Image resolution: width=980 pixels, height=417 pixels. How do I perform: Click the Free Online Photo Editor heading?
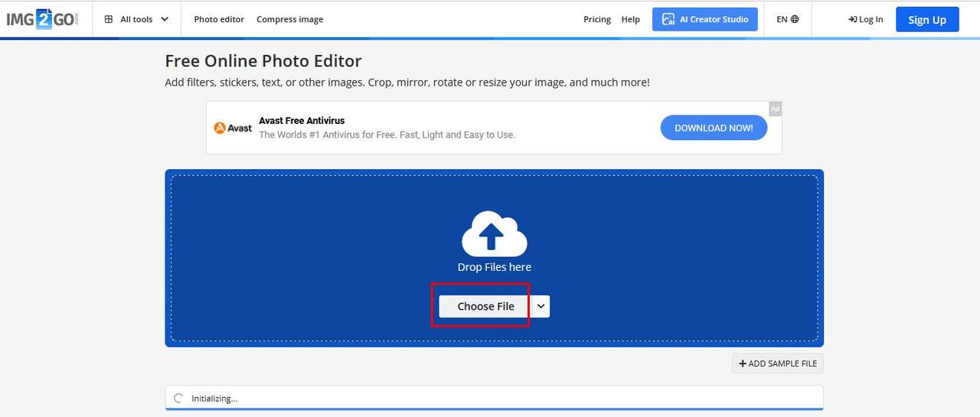(x=263, y=60)
